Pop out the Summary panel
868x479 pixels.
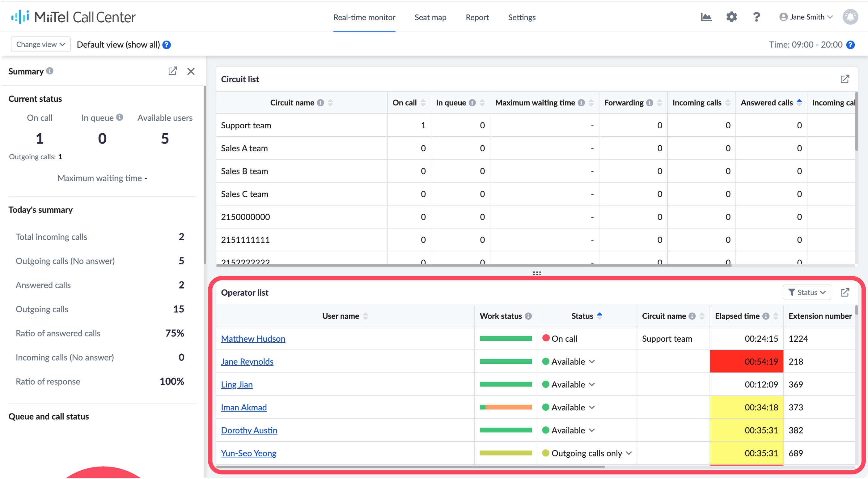point(172,71)
